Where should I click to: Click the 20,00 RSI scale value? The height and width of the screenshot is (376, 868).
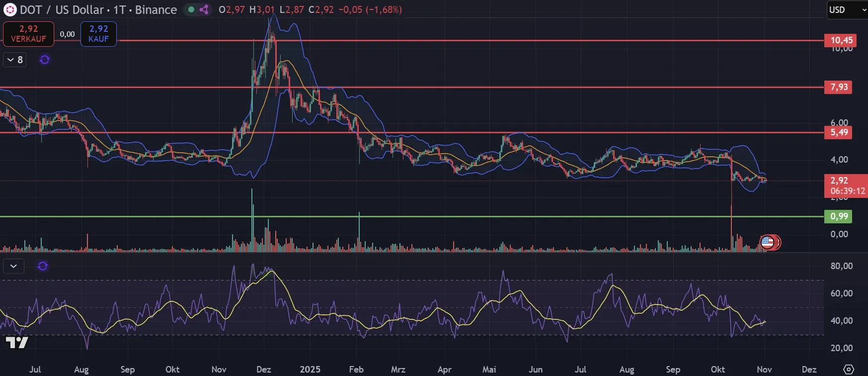click(842, 348)
